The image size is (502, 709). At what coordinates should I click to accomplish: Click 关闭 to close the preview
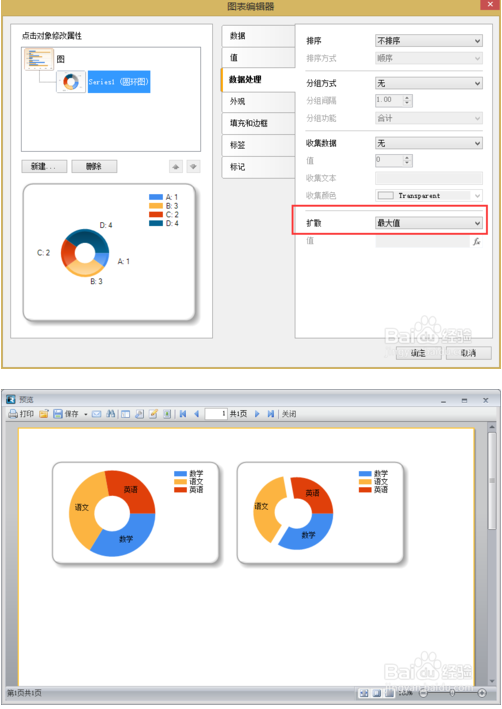289,414
